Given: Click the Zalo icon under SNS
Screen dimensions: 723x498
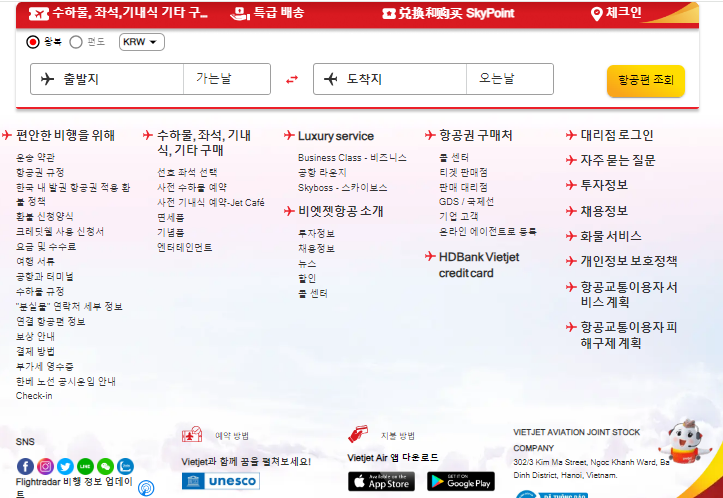Looking at the screenshot, I should click(x=125, y=466).
